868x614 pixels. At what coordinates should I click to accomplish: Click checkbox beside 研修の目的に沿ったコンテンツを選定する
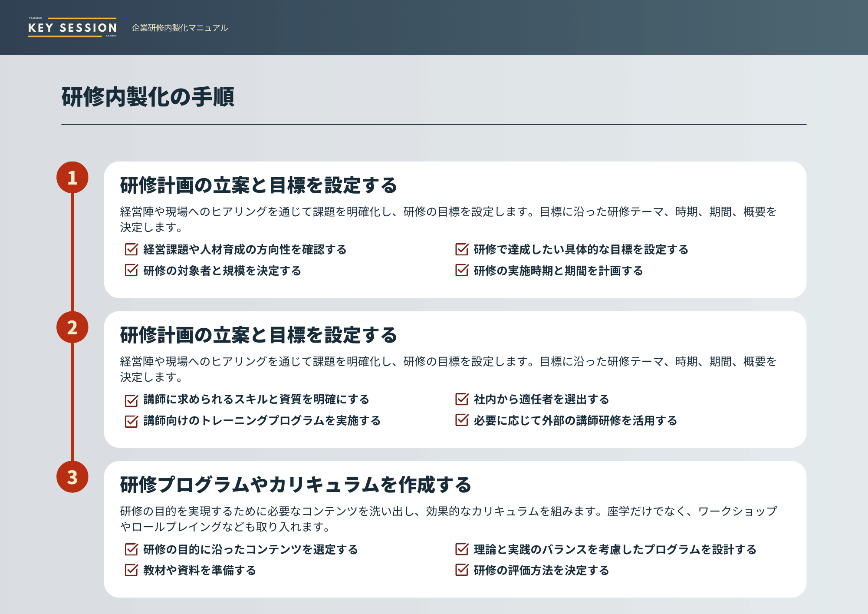(x=131, y=549)
